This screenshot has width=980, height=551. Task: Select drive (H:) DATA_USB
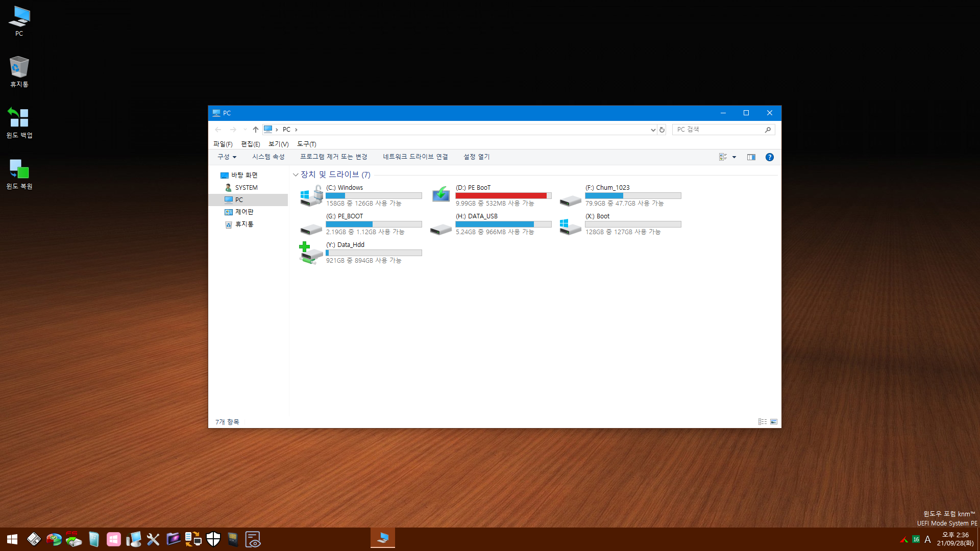492,224
